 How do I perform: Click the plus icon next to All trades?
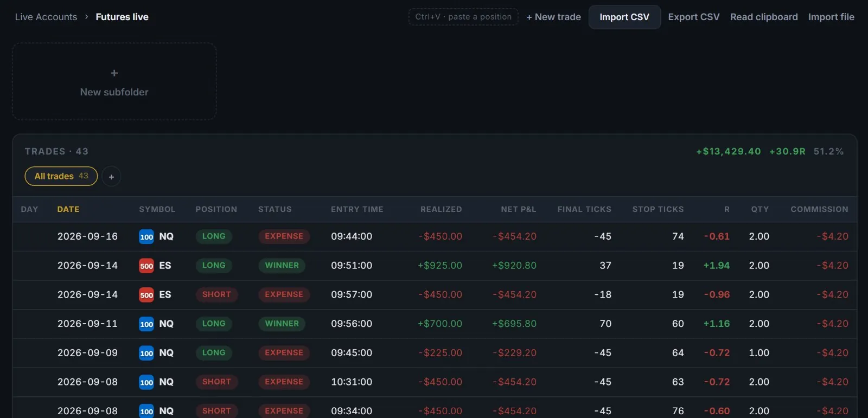(x=111, y=176)
